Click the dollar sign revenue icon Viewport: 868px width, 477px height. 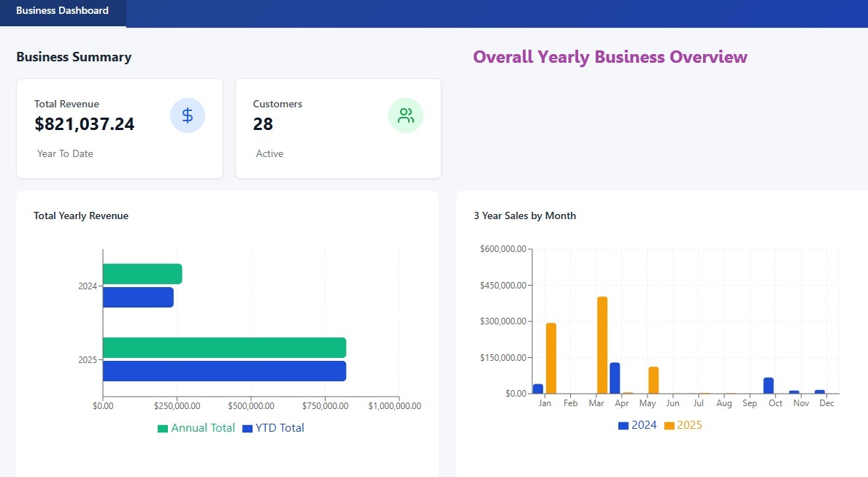[188, 115]
